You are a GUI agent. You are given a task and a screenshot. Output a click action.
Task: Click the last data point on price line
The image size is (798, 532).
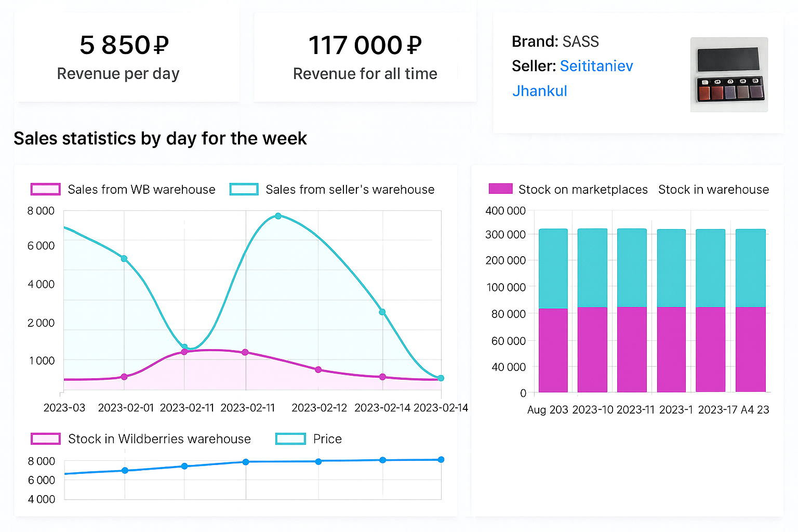[x=441, y=460]
